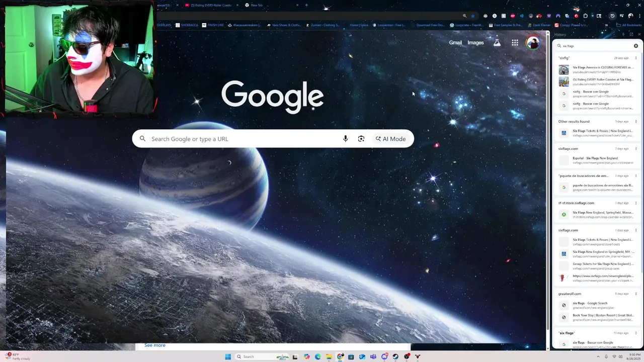Click the See more link below the page
The image size is (644, 362).
click(x=154, y=345)
